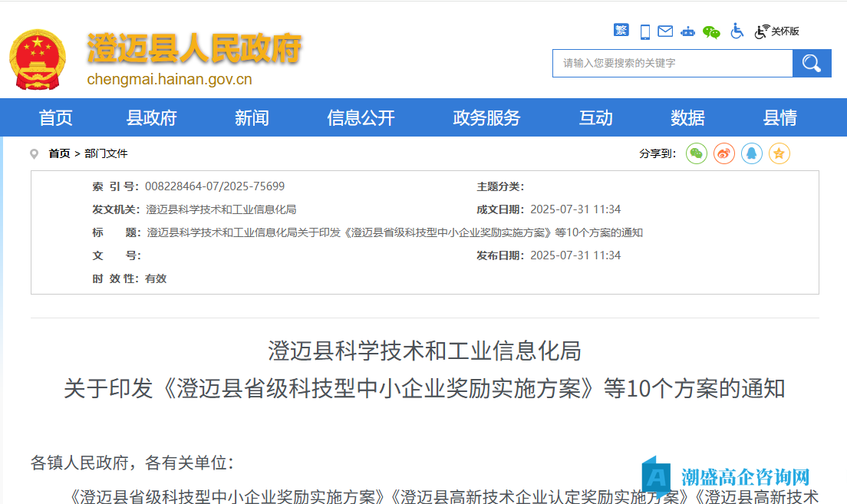Open the WeChat public account icon

[711, 31]
